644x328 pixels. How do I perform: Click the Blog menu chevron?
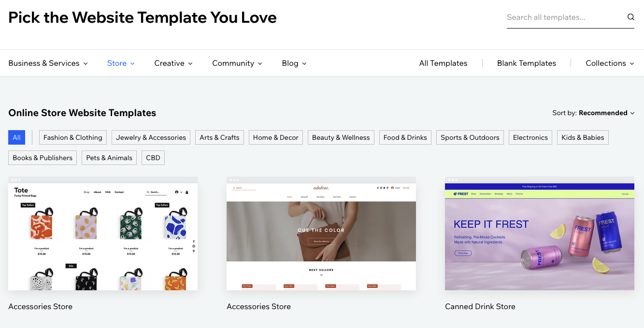click(x=304, y=63)
